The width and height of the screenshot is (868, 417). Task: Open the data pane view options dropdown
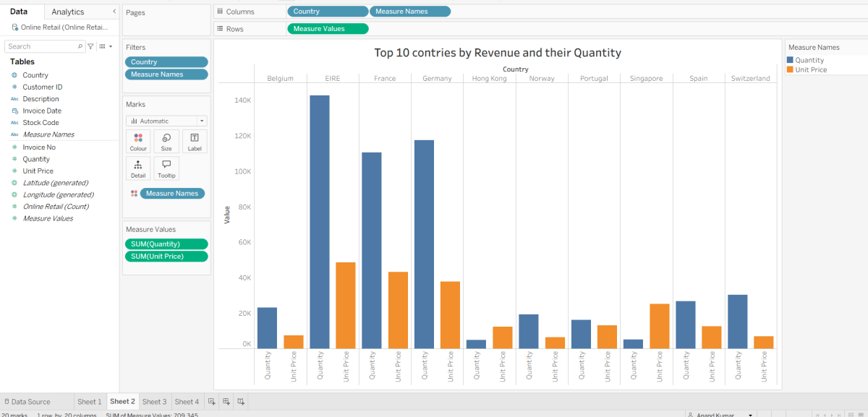click(x=106, y=46)
